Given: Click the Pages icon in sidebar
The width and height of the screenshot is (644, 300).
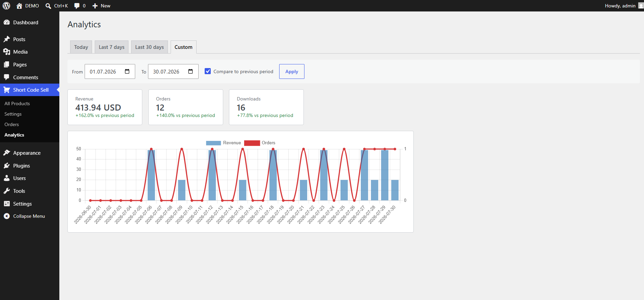Looking at the screenshot, I should pyautogui.click(x=7, y=64).
